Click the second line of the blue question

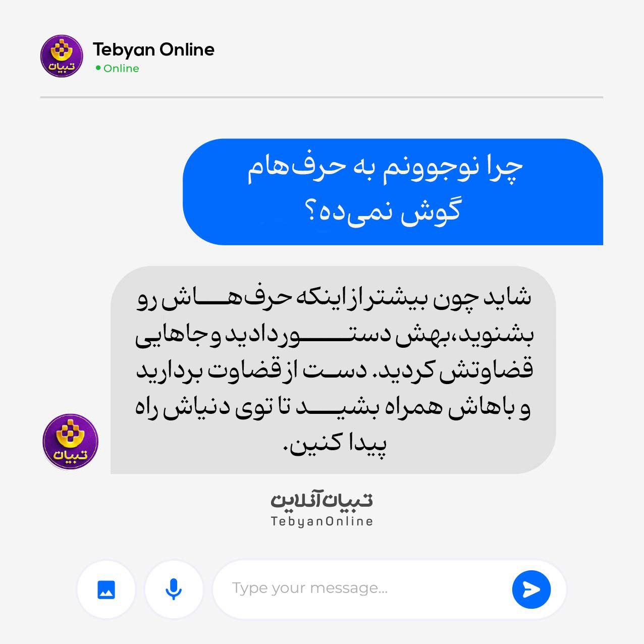[x=383, y=211]
